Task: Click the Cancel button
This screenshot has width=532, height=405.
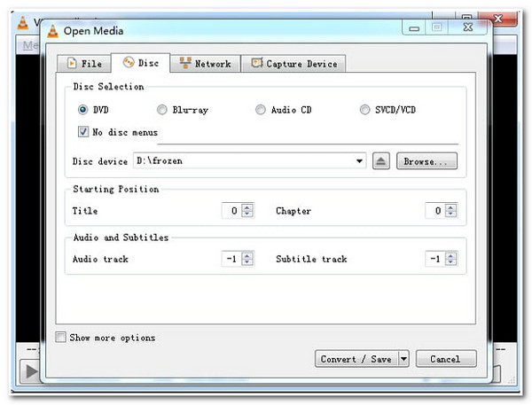Action: pos(446,359)
